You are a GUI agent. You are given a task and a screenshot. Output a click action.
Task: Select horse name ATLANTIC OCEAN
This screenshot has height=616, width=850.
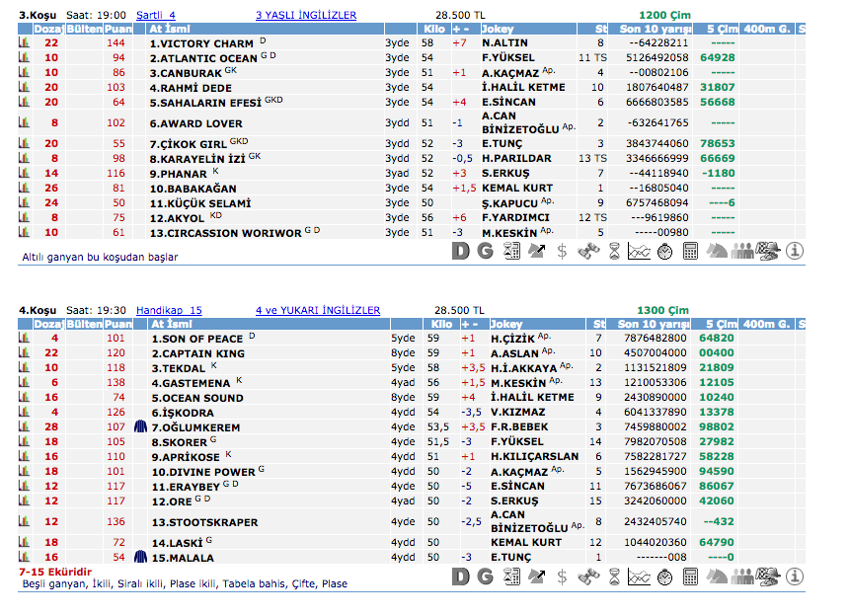tap(203, 58)
